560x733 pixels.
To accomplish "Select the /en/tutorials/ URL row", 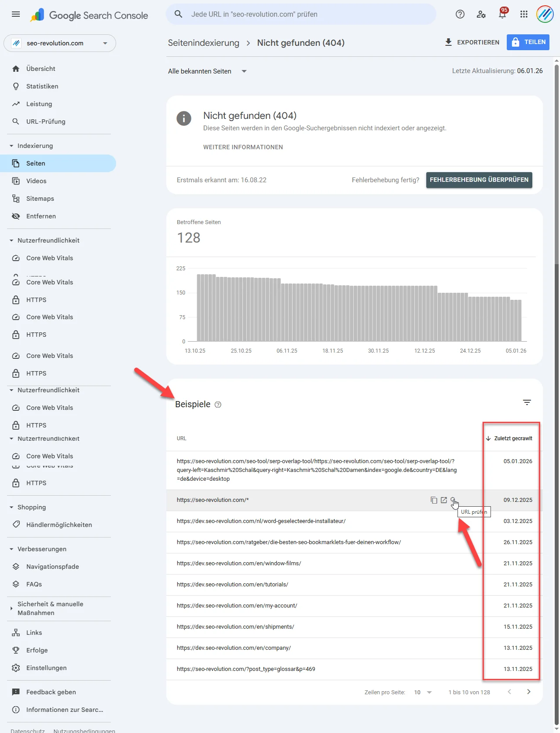I will coord(355,585).
